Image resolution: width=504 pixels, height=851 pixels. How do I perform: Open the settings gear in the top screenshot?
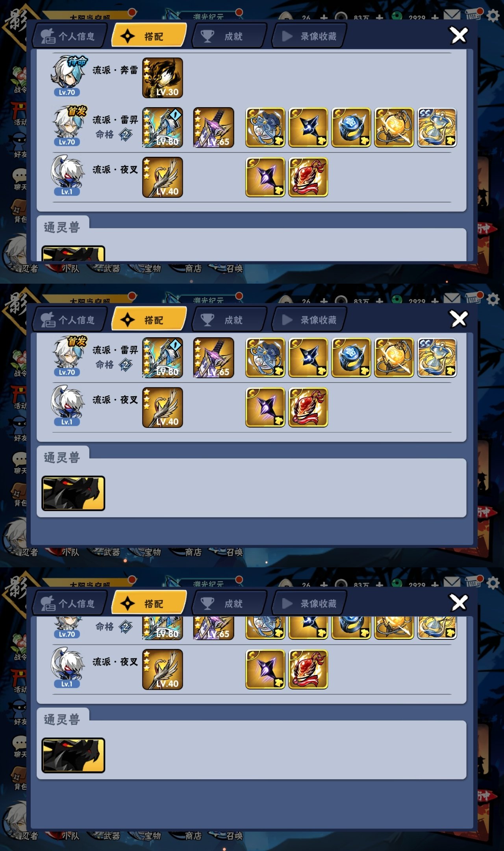(493, 16)
